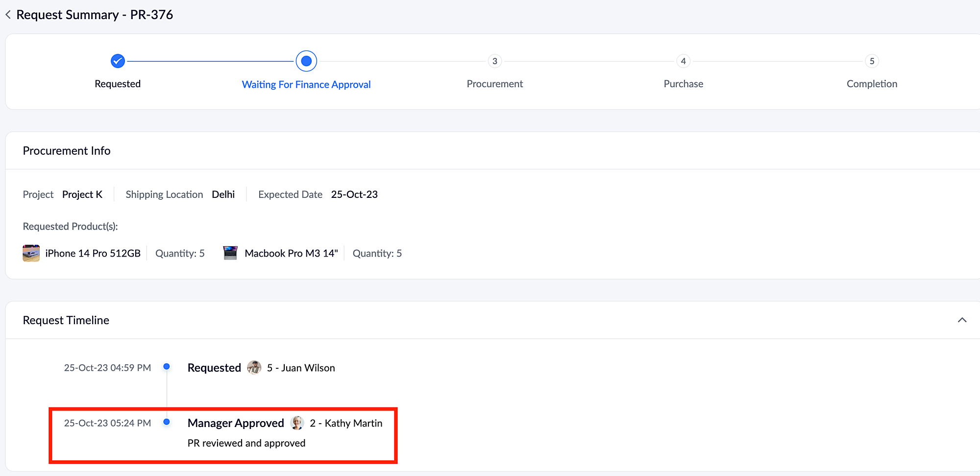
Task: Click the Procurement step label
Action: coord(495,84)
